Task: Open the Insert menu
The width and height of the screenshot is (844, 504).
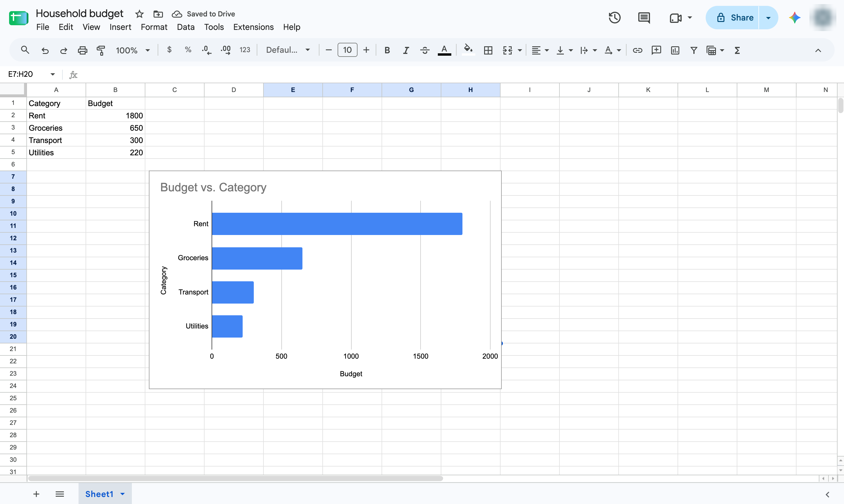Action: pos(120,27)
